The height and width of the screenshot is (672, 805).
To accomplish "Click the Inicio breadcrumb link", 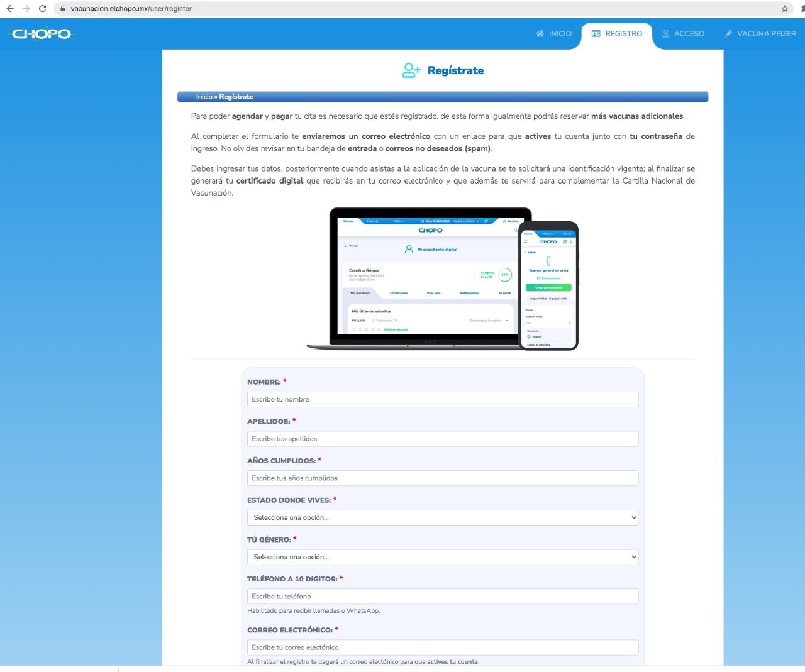I will click(x=204, y=97).
